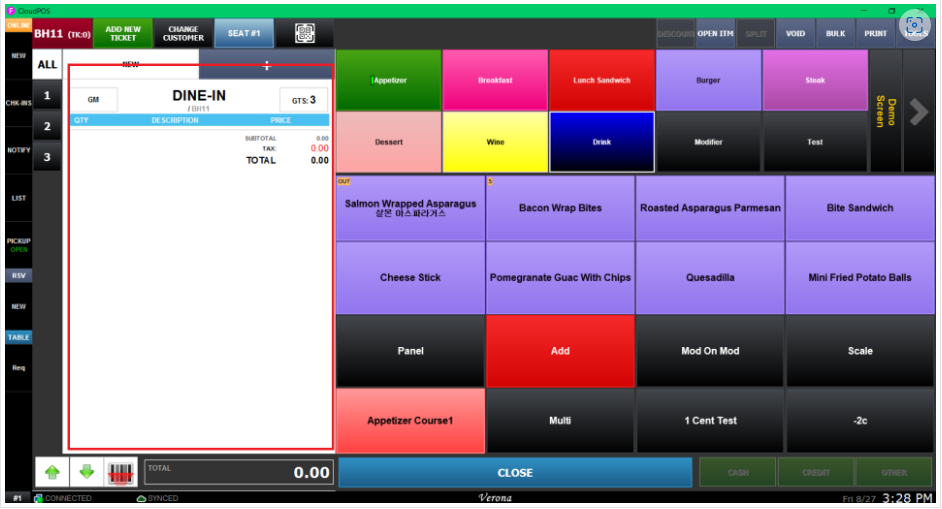Open TABLE in left sidebar
This screenshot has width=942, height=509.
point(19,337)
